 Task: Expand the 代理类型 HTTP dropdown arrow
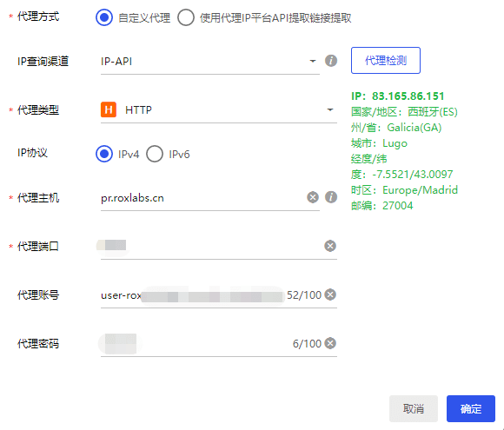point(330,110)
